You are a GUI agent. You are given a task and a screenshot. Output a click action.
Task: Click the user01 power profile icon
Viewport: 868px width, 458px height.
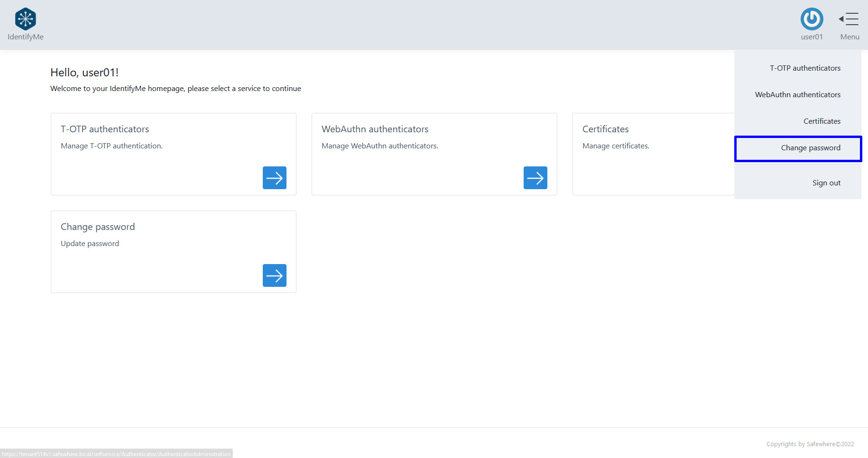click(812, 19)
